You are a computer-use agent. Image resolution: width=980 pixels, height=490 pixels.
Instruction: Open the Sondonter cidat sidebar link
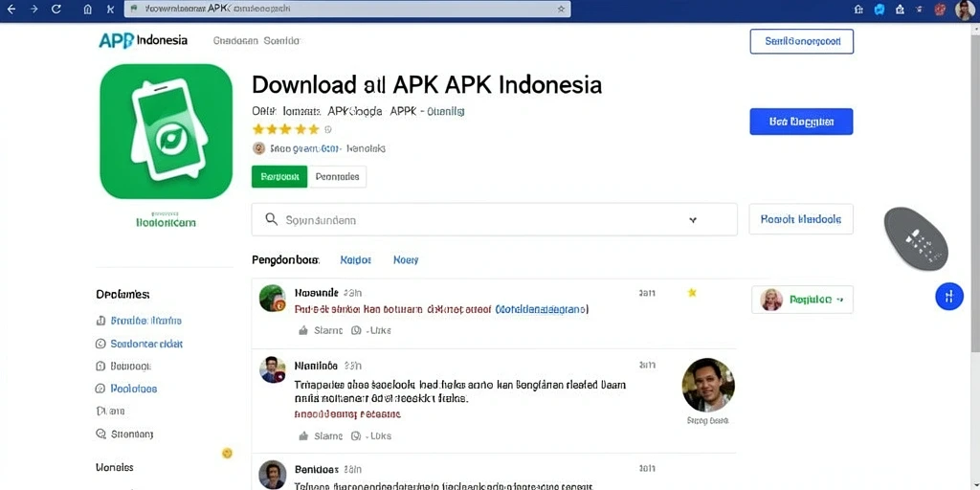pyautogui.click(x=146, y=344)
